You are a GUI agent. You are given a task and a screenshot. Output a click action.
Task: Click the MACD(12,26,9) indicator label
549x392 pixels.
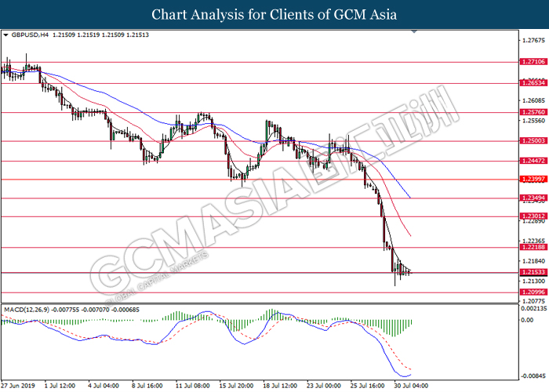coord(27,310)
